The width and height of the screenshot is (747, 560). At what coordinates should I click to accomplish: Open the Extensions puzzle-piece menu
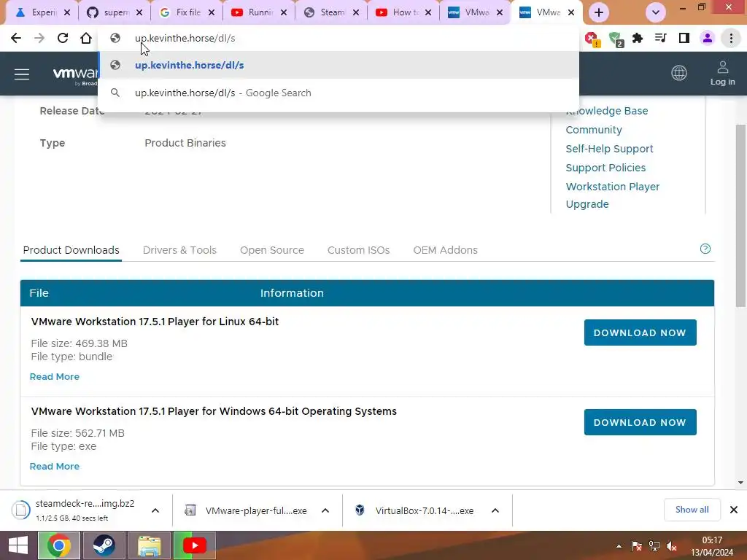[x=638, y=38]
